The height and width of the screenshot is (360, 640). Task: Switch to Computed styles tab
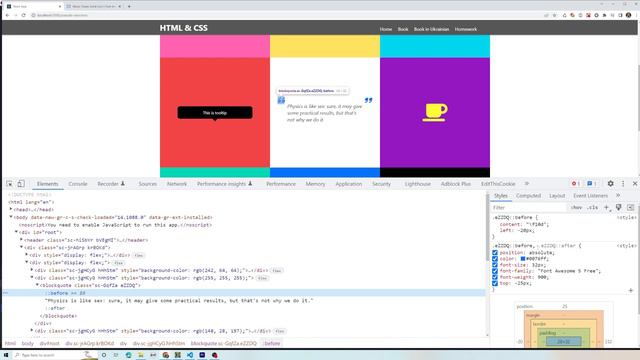[x=528, y=196]
